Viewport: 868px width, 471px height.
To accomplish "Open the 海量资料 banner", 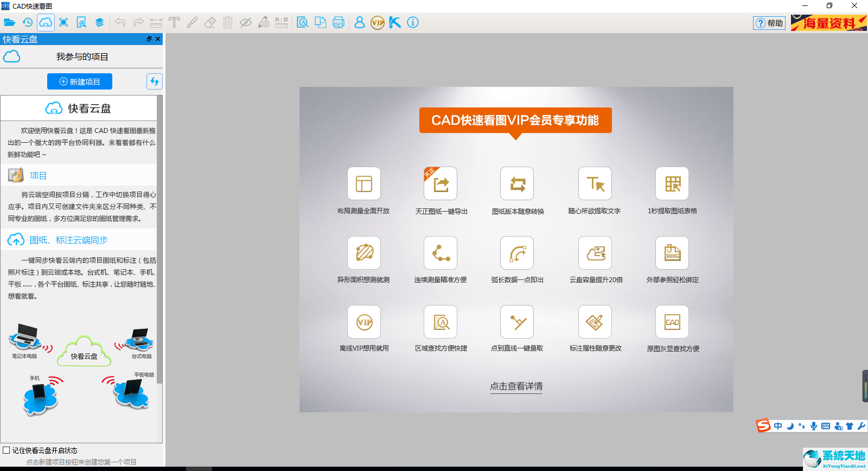I will click(828, 23).
